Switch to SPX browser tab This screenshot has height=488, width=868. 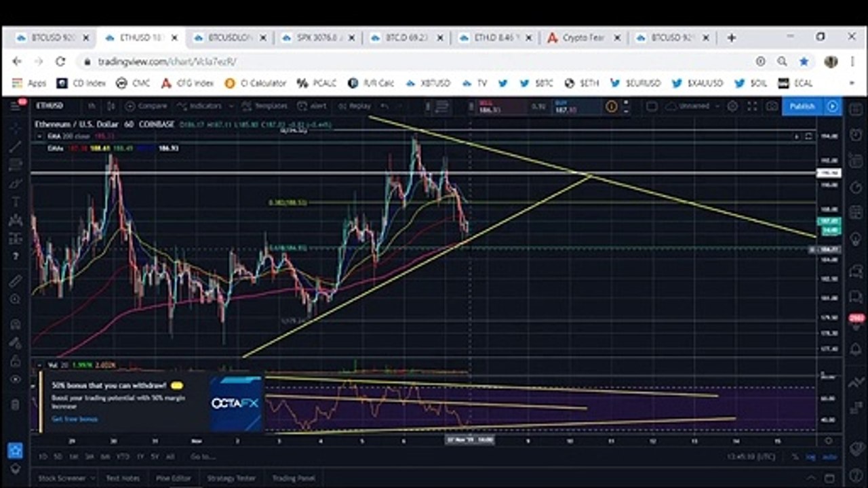tap(319, 38)
